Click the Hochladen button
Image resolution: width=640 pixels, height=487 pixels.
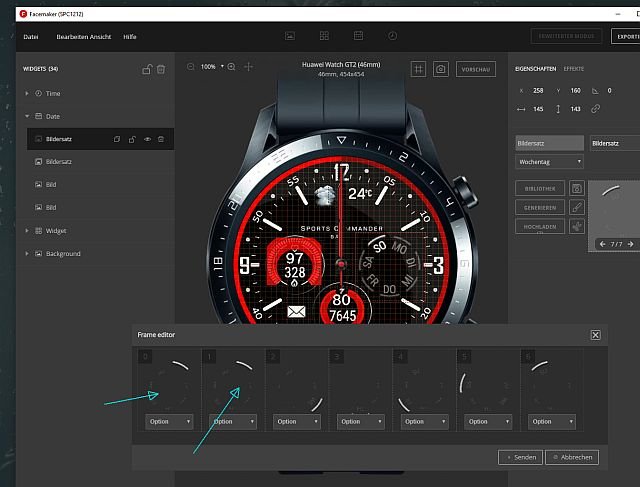540,226
